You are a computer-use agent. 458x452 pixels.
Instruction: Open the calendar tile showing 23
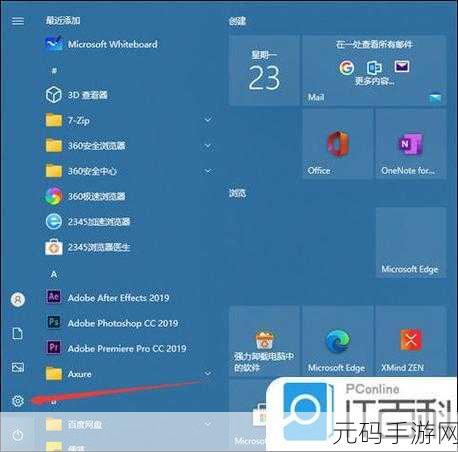(x=264, y=70)
